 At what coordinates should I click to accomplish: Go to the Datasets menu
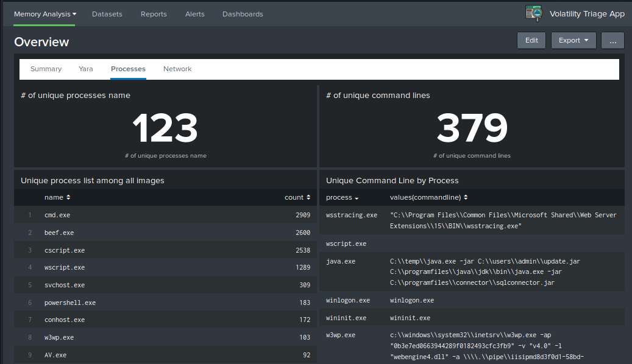coord(107,14)
